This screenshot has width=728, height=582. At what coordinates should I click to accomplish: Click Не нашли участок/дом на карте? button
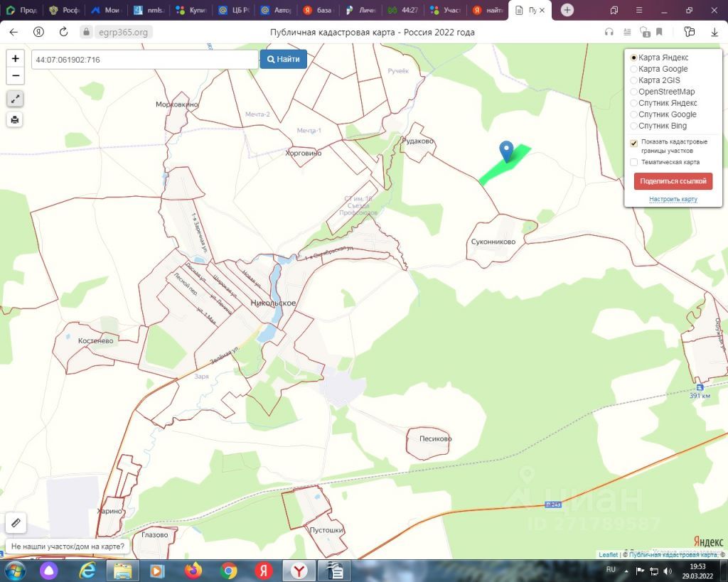point(68,546)
